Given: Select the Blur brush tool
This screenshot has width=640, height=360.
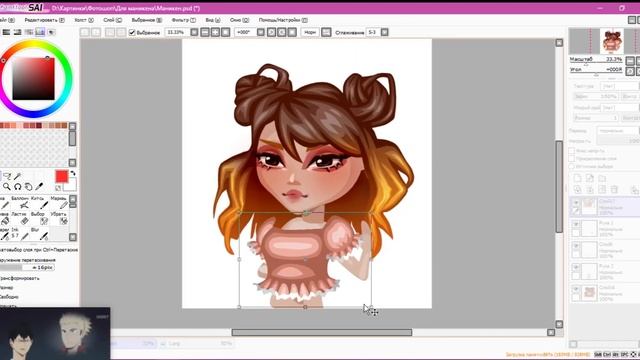Looking at the screenshot, I should coord(40,234).
